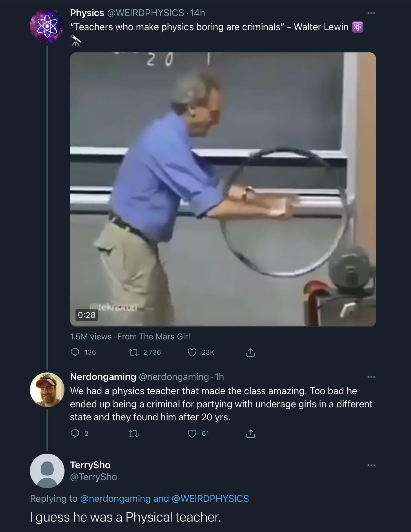Share the Physics video tweet

coord(250,352)
